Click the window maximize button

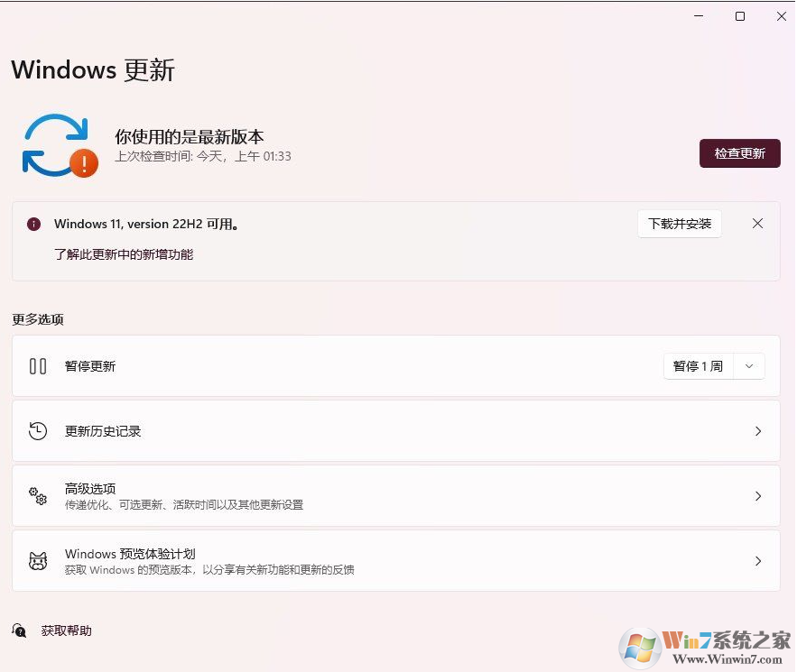[x=739, y=16]
